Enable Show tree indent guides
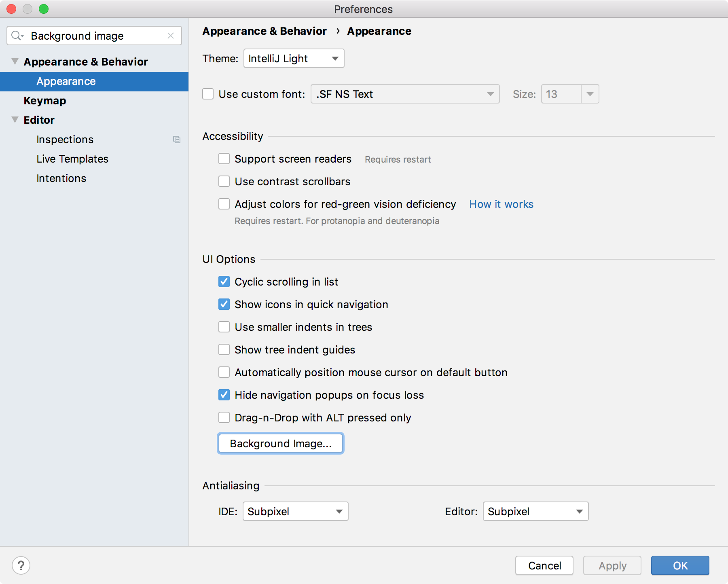The width and height of the screenshot is (728, 584). (x=224, y=349)
